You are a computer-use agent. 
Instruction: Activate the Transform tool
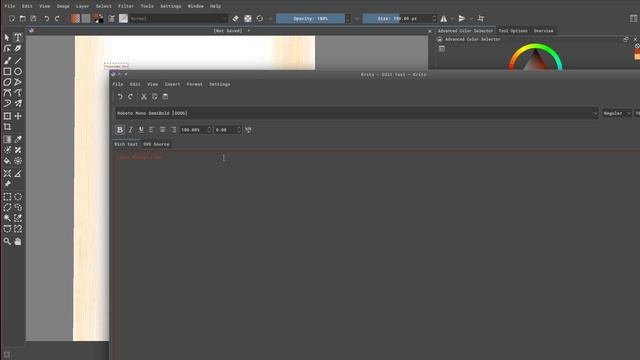pyautogui.click(x=7, y=116)
